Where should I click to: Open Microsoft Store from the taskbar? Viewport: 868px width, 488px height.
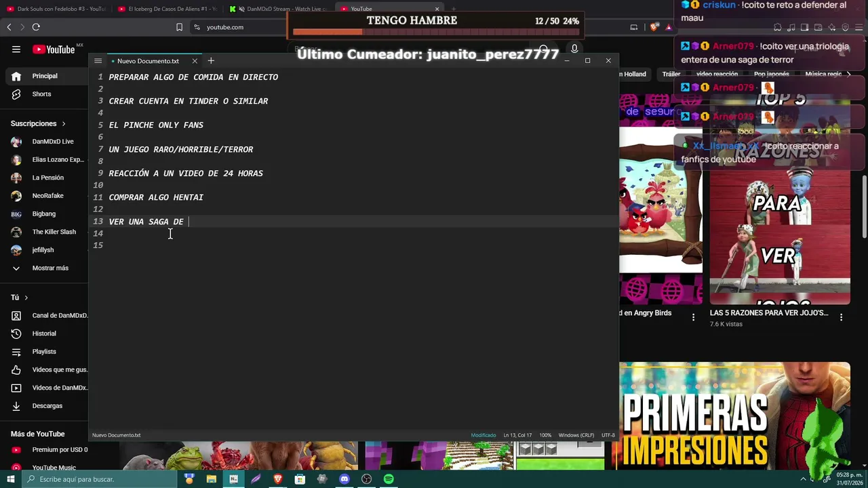(x=300, y=479)
